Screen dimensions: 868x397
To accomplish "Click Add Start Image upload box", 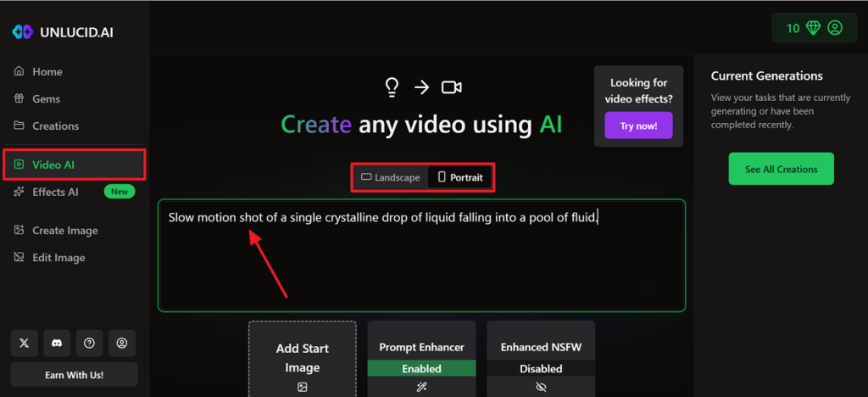I will [x=303, y=358].
